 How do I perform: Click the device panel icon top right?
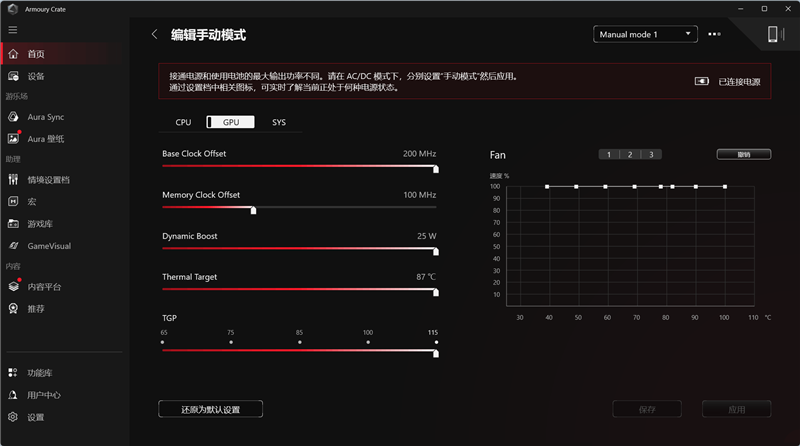point(776,34)
